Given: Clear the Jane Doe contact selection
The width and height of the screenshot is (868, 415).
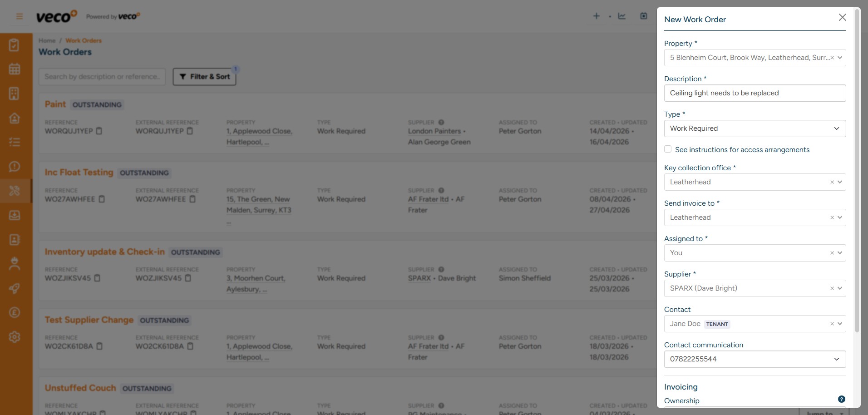Looking at the screenshot, I should [x=832, y=324].
